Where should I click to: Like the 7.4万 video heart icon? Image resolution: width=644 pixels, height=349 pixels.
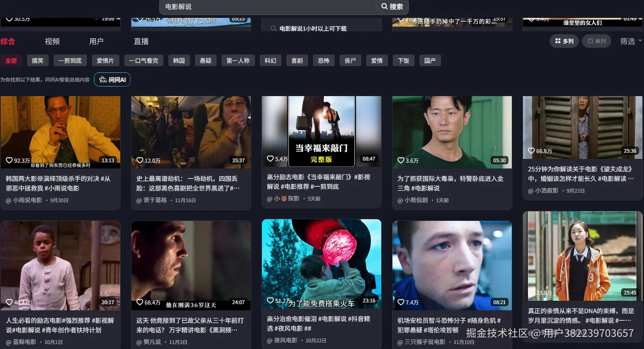401,302
